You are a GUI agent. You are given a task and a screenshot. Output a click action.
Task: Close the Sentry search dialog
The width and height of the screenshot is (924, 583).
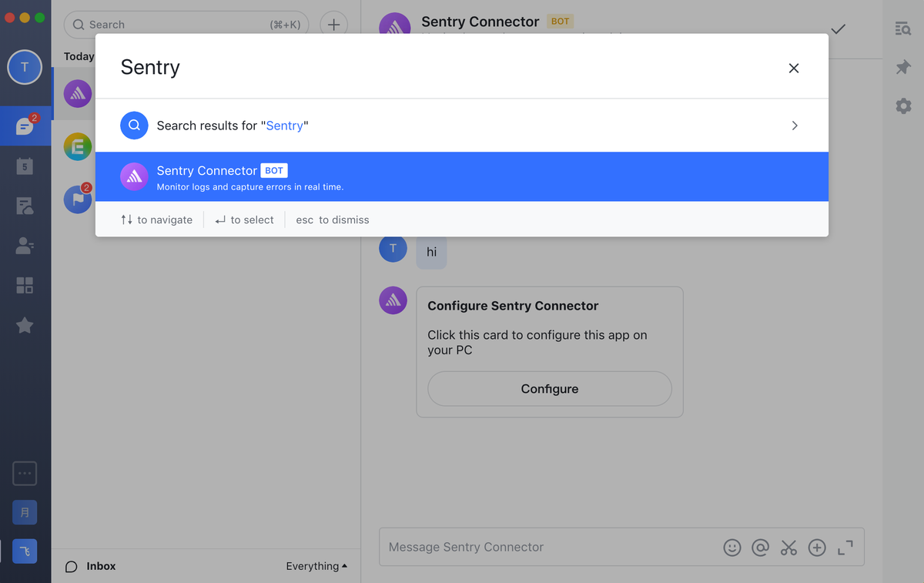794,68
